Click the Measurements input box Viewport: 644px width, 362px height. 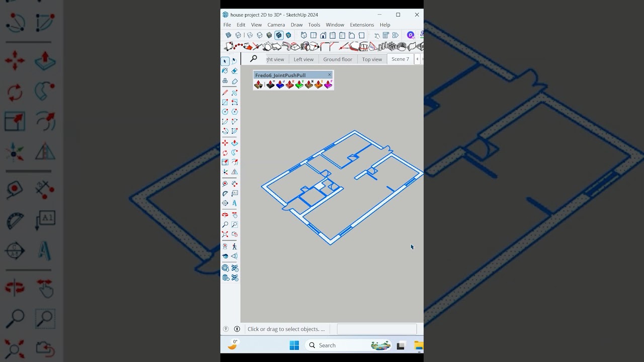(377, 329)
